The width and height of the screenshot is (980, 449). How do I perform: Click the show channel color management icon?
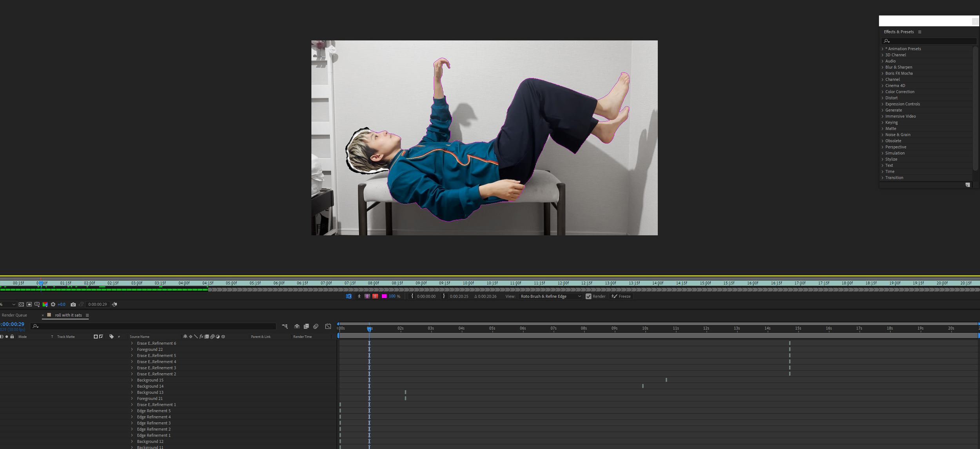pos(45,304)
